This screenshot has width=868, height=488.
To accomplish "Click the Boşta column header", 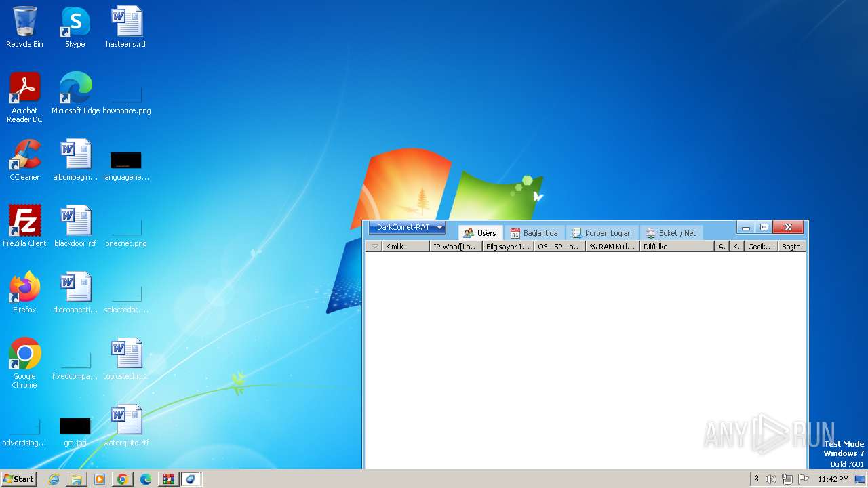I will pos(791,247).
